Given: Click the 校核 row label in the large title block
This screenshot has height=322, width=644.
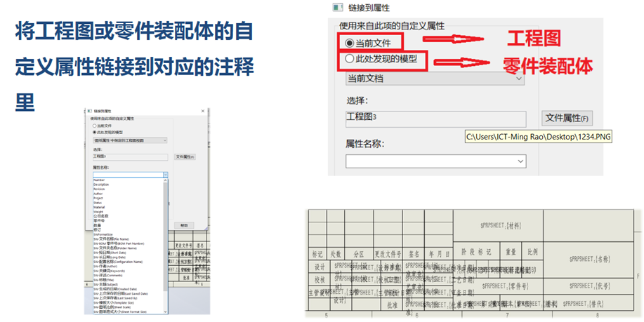Looking at the screenshot, I should [320, 279].
